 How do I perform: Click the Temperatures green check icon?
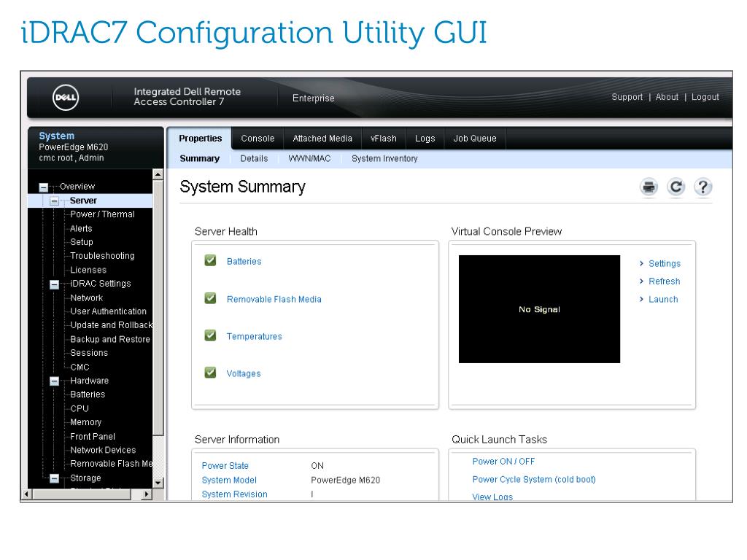click(x=210, y=335)
